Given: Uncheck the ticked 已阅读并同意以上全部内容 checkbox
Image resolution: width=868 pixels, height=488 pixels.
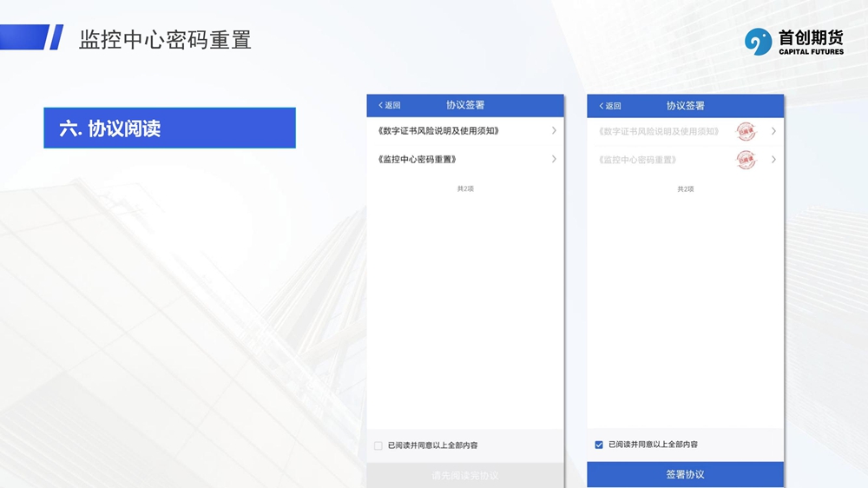Looking at the screenshot, I should point(599,445).
